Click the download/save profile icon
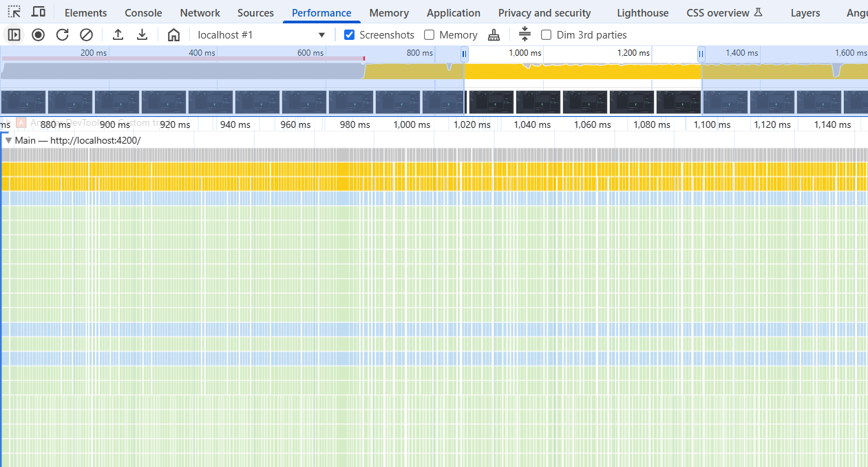868x467 pixels. click(x=142, y=34)
